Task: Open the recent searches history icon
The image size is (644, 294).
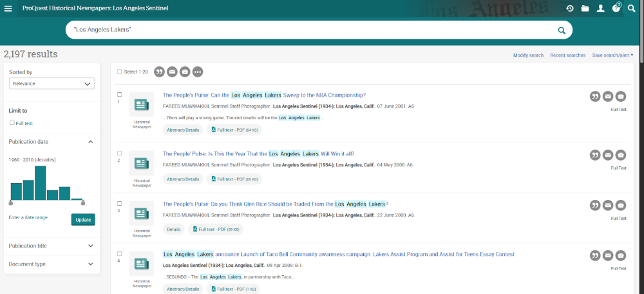Action: (570, 8)
